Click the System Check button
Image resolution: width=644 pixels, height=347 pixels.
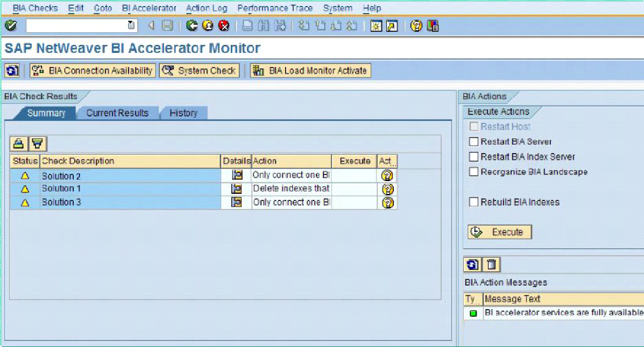coord(199,71)
